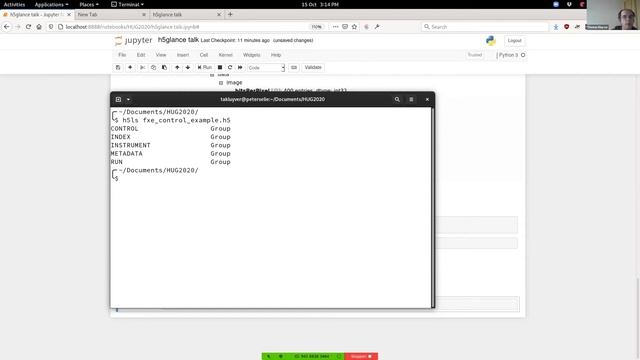Move the selected cell up
Image resolution: width=640 pixels, height=360 pixels.
tap(177, 67)
